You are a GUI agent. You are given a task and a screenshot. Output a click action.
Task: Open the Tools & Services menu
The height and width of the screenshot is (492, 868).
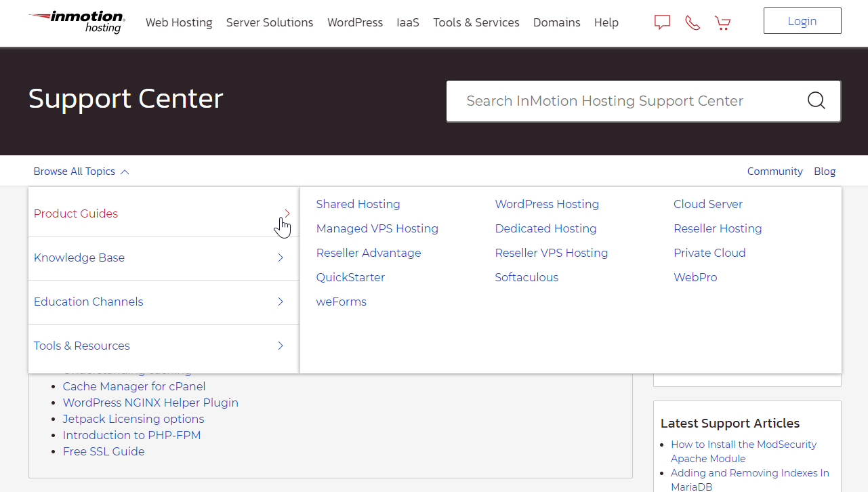tap(476, 22)
